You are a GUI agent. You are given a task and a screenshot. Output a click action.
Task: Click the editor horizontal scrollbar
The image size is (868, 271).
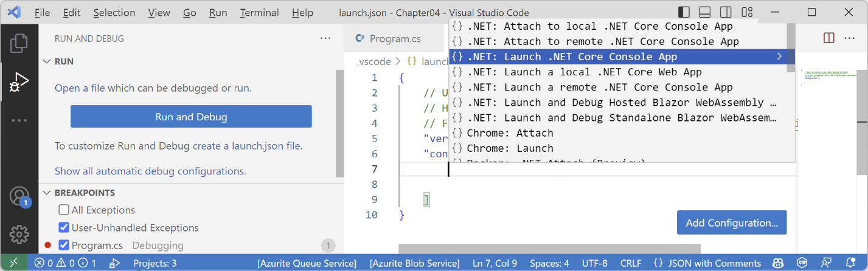[x=550, y=249]
